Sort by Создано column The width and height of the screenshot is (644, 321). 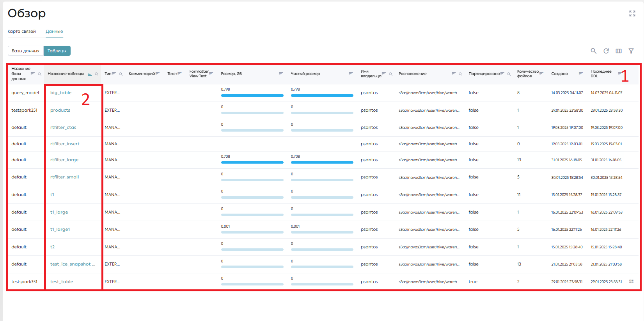click(580, 74)
